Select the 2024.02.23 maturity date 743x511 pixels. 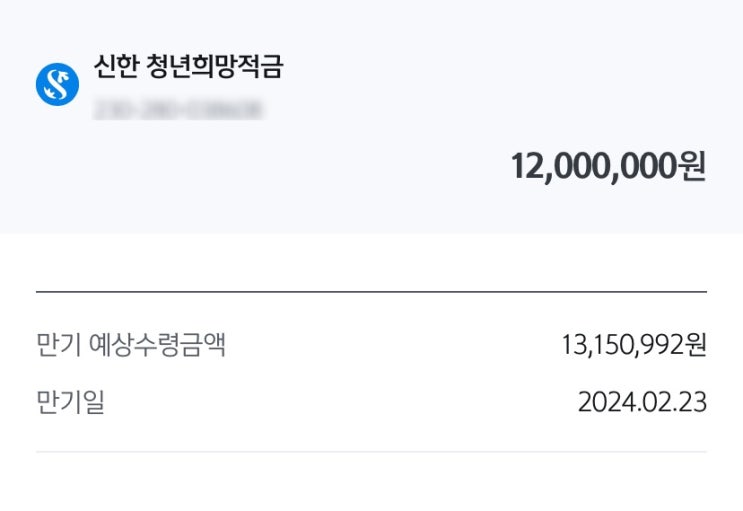pos(642,402)
